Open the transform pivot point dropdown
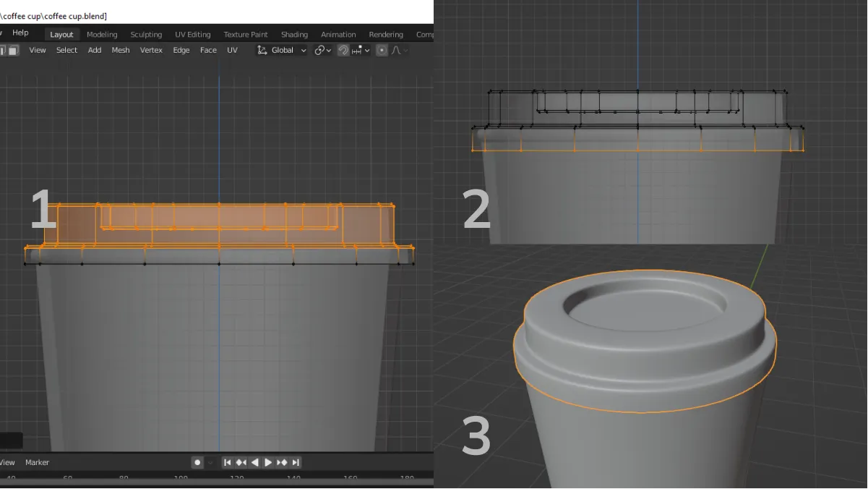This screenshot has height=489, width=868. click(x=323, y=51)
